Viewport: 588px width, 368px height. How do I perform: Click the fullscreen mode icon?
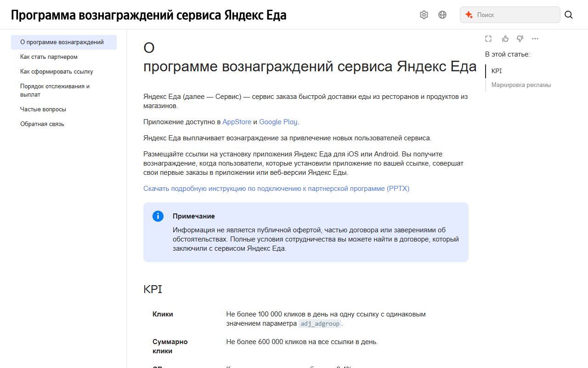click(488, 39)
